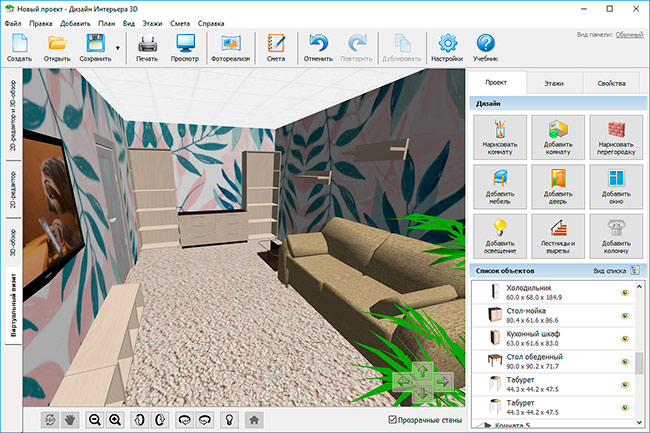The width and height of the screenshot is (650, 433).
Task: Click the object list scrollbar thumb
Action: coord(640,363)
